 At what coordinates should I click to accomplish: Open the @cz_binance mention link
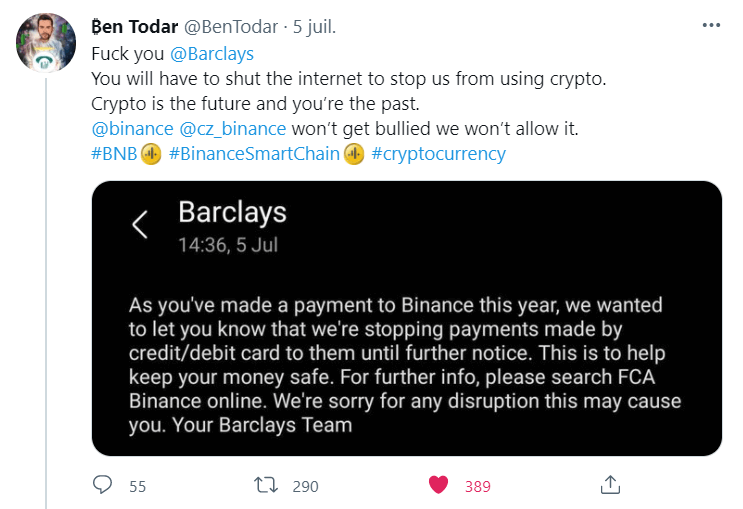point(232,129)
